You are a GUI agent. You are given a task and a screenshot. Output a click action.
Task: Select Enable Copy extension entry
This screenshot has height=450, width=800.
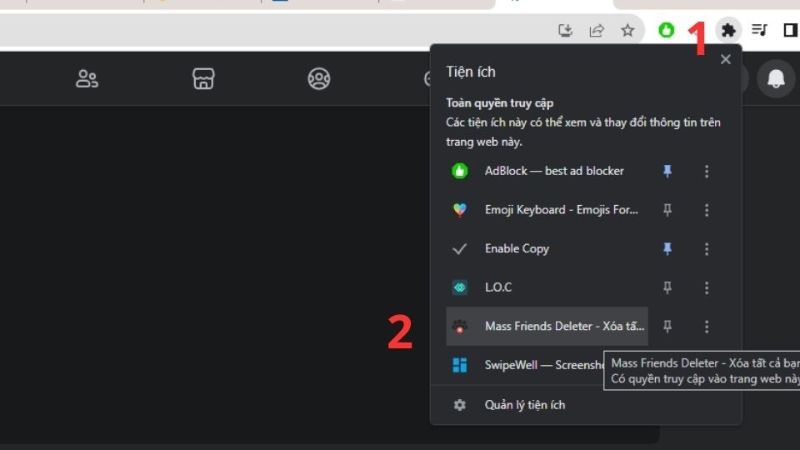tap(547, 248)
